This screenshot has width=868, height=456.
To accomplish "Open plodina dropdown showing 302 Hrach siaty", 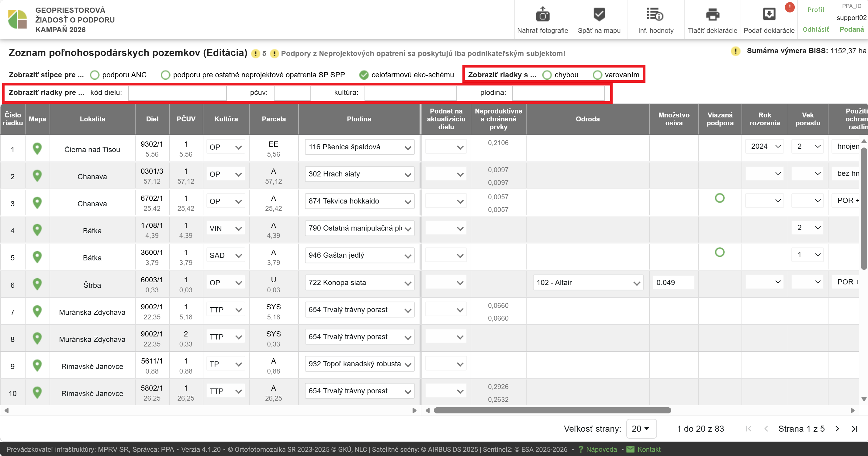I will [x=359, y=174].
